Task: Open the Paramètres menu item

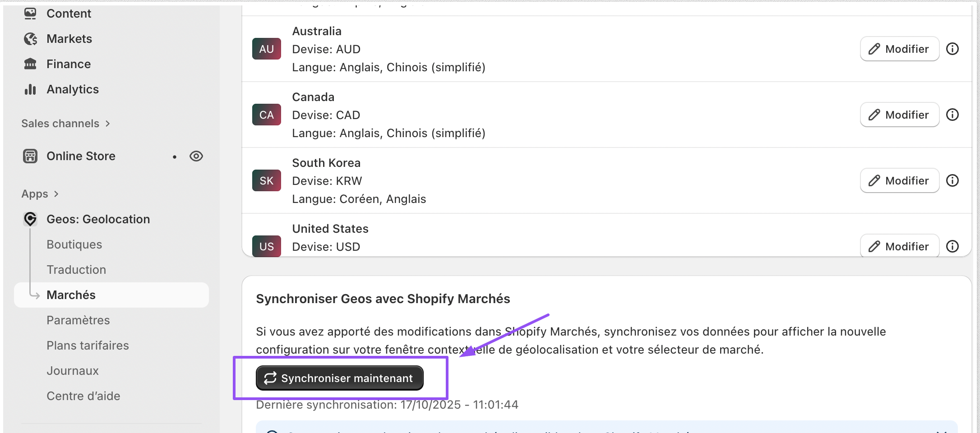Action: [x=78, y=320]
